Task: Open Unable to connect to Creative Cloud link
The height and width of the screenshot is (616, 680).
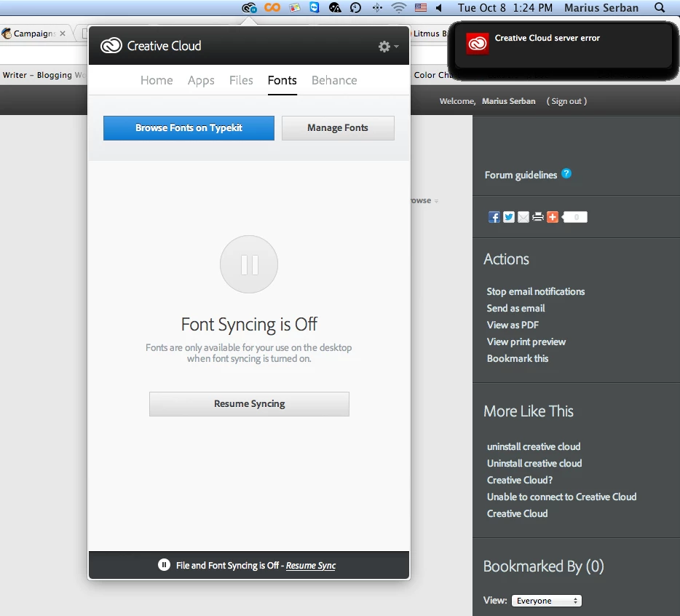Action: [561, 497]
